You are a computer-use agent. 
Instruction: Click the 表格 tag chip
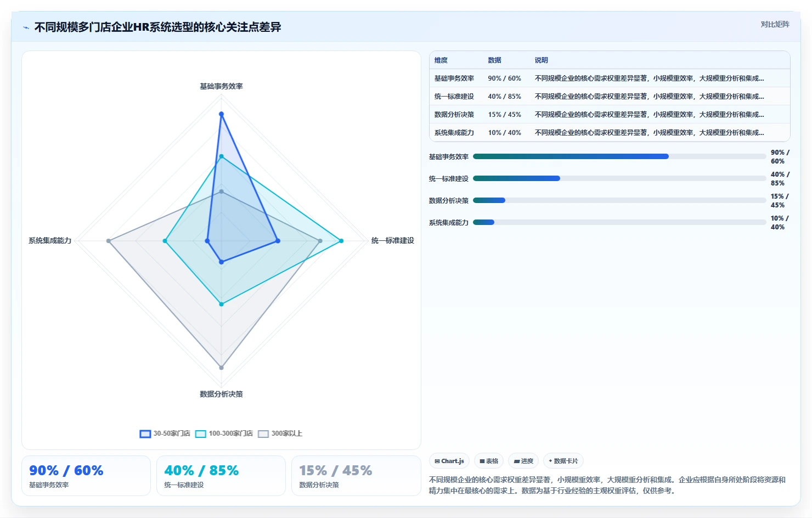coord(489,461)
